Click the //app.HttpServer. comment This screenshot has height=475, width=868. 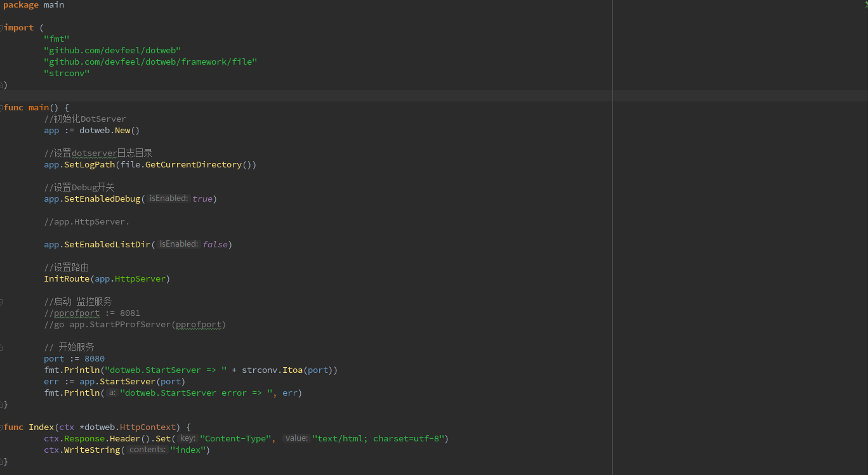[87, 221]
